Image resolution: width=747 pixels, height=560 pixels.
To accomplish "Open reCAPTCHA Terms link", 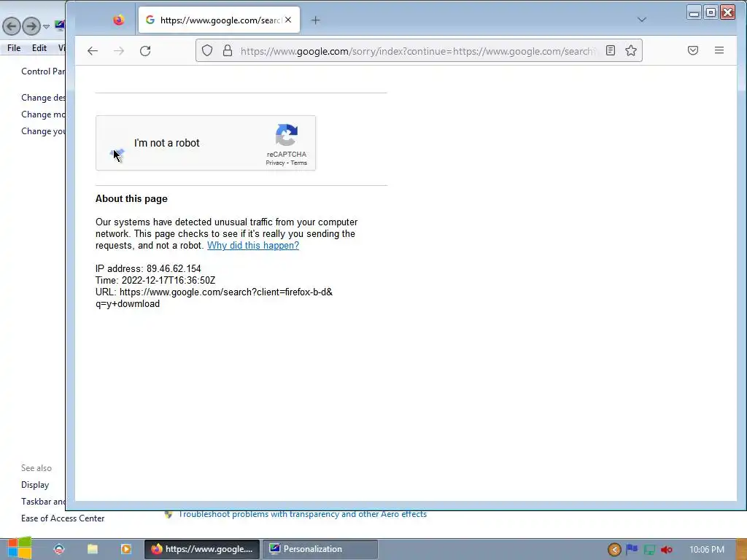I will point(298,163).
